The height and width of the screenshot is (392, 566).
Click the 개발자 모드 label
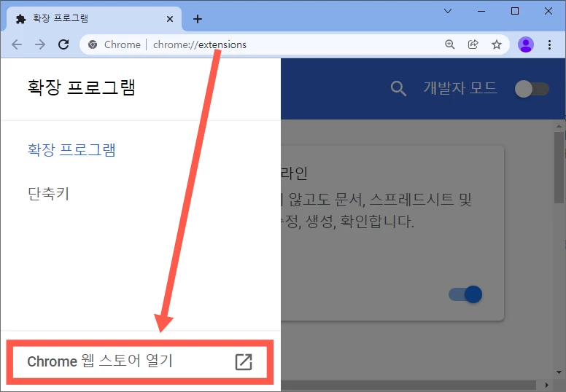(x=460, y=88)
